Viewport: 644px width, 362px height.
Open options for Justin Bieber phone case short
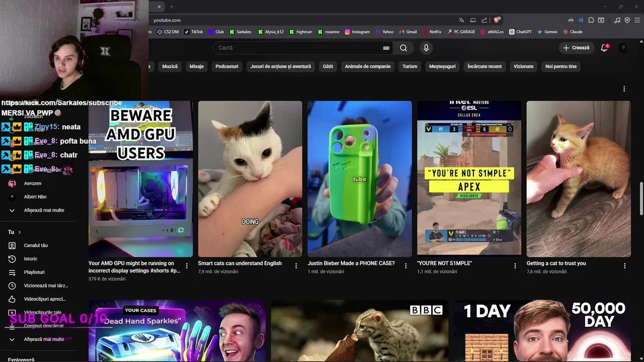click(x=406, y=266)
